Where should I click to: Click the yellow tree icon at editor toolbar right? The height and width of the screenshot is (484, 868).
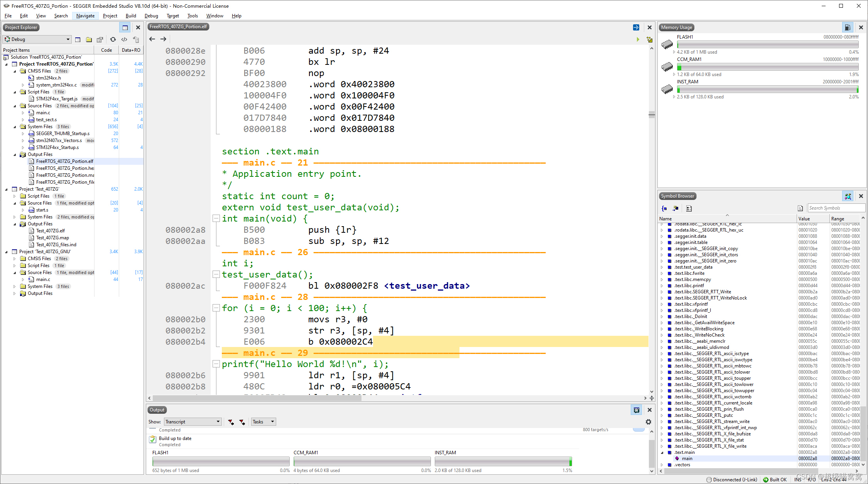pos(650,39)
